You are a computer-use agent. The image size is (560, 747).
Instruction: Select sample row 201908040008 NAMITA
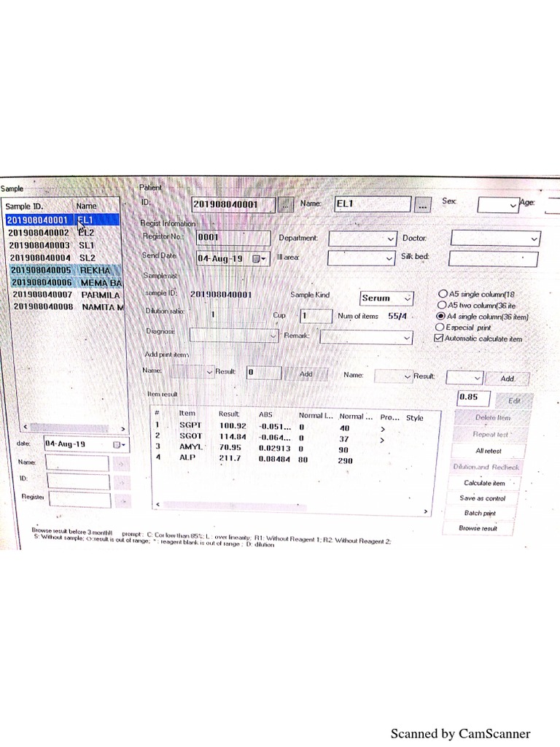pyautogui.click(x=69, y=307)
